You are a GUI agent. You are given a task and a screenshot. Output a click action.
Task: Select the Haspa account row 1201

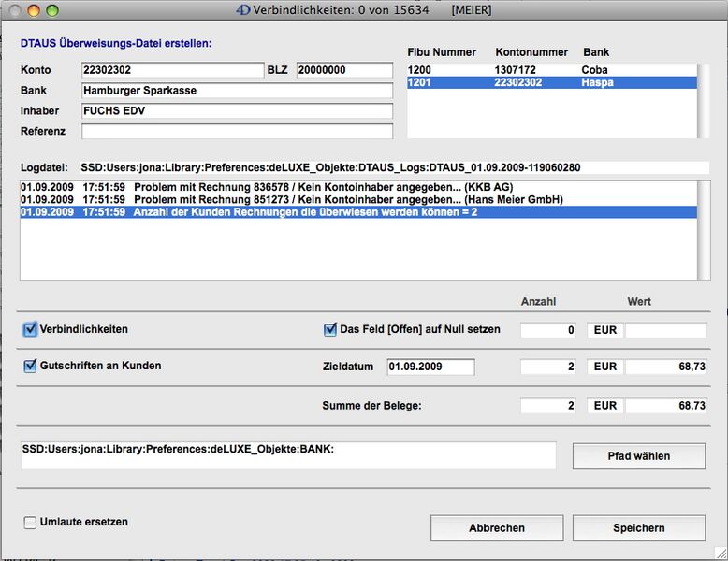point(552,83)
